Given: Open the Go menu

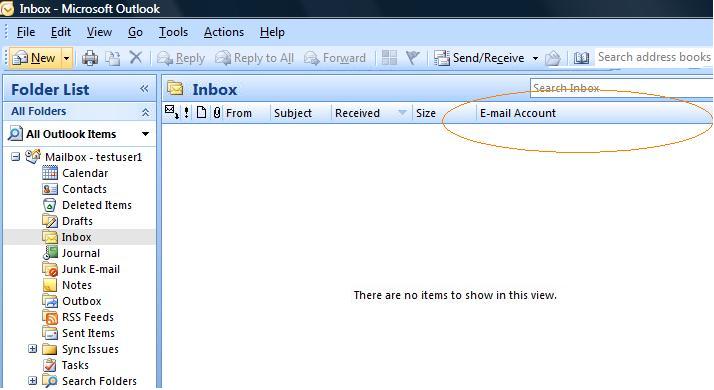Looking at the screenshot, I should tap(135, 32).
